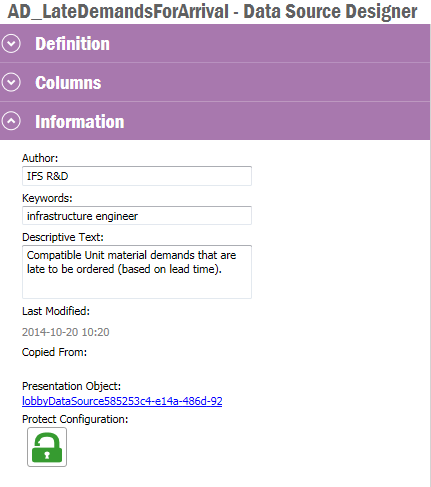
Task: Select the Definition header title
Action: [72, 44]
